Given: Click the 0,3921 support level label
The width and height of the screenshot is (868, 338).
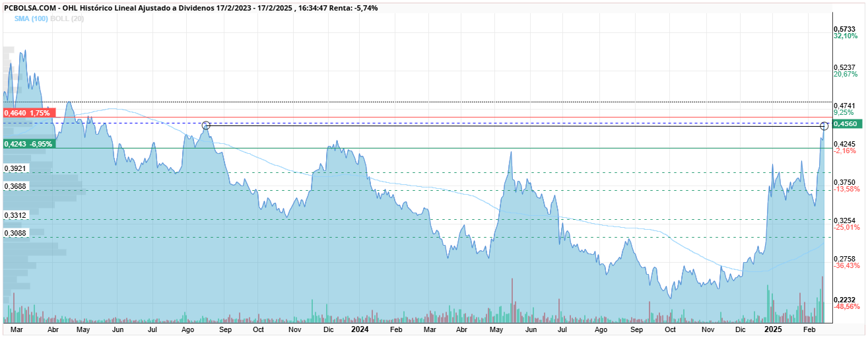Looking at the screenshot, I should pos(15,169).
